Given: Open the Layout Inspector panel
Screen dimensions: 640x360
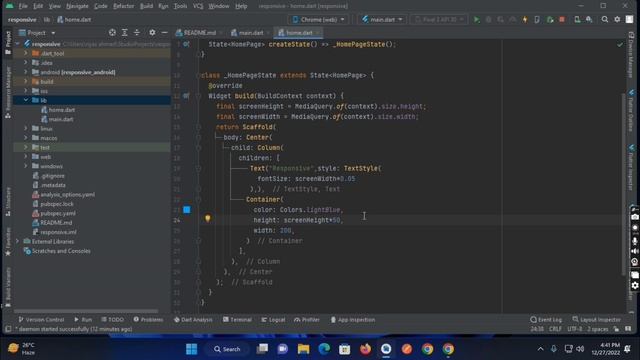Looking at the screenshot, I should 596,320.
